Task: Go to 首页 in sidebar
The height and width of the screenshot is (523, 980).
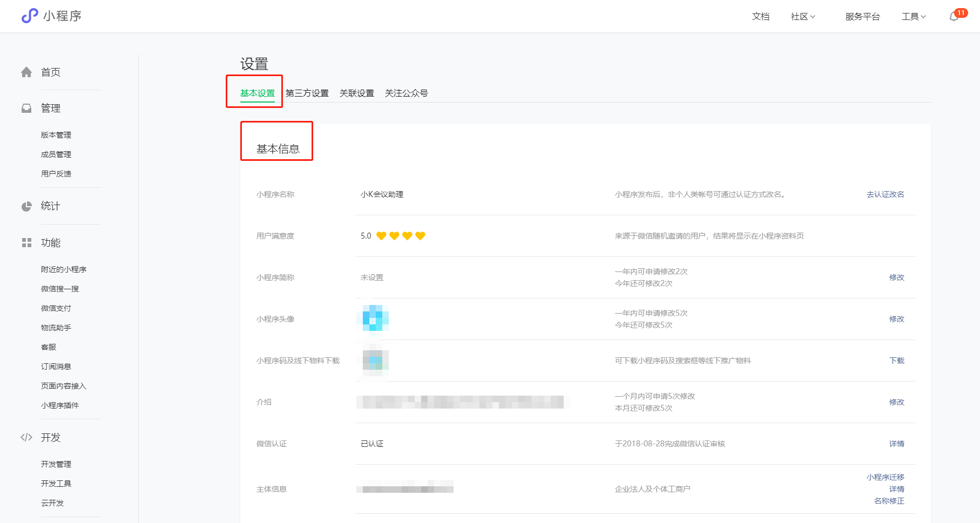Action: [x=51, y=72]
